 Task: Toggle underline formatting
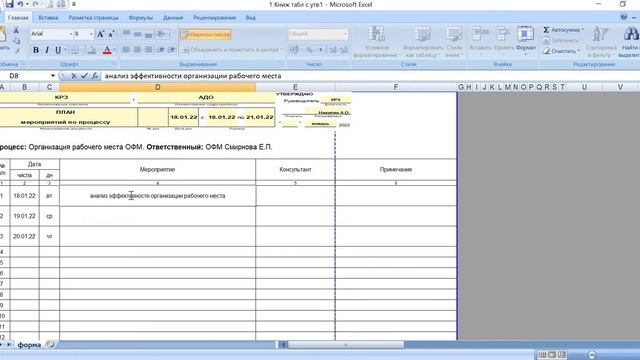58,50
